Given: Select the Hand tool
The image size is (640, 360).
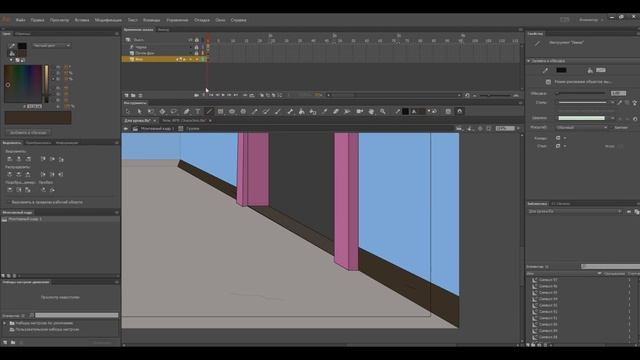Looking at the screenshot, I should coord(371,111).
